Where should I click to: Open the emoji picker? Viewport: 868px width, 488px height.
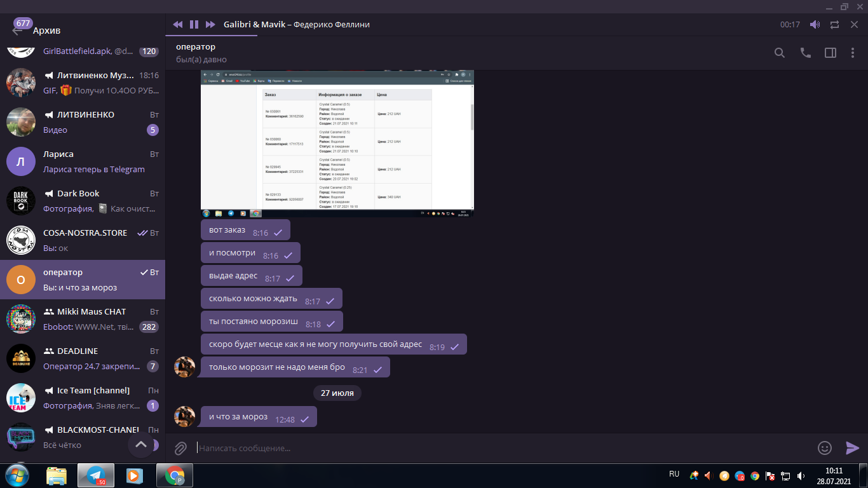[825, 448]
